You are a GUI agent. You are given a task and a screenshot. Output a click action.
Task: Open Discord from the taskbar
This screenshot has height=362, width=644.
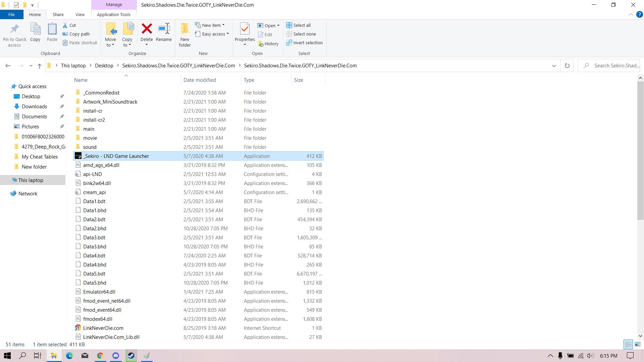click(x=115, y=356)
